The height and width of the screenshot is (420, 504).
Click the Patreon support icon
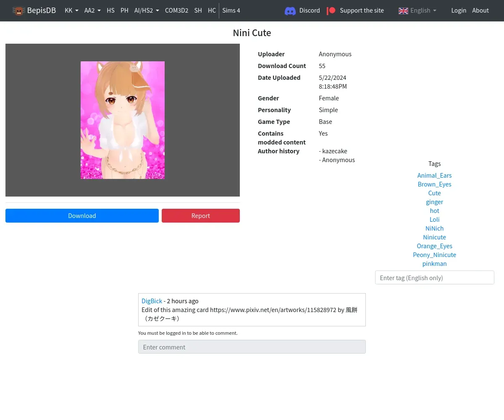pyautogui.click(x=331, y=10)
